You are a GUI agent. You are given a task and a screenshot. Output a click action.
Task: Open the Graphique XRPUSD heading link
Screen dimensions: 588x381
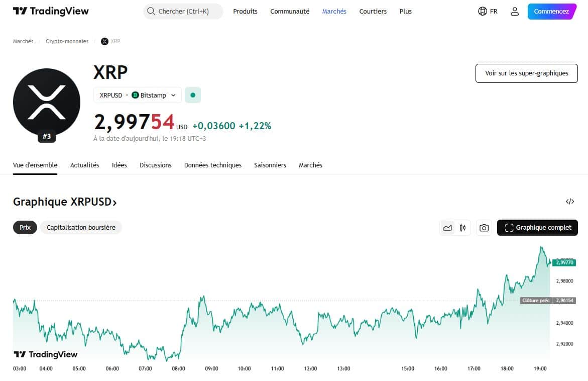coord(65,202)
